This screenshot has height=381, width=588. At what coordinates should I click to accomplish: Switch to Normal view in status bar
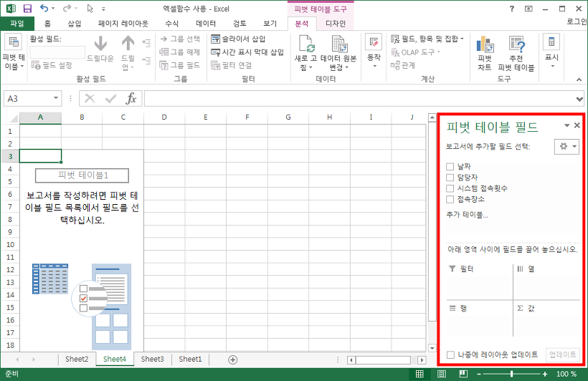click(419, 374)
